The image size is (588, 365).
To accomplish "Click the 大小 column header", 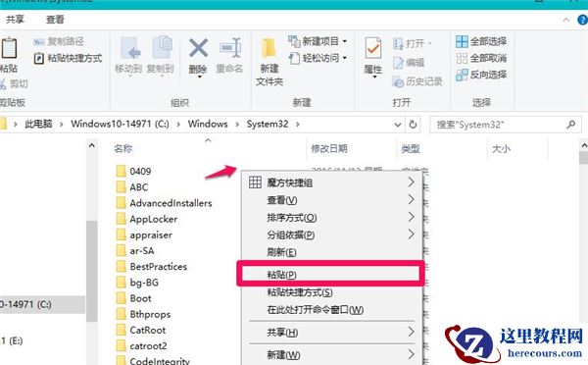I will tap(501, 149).
